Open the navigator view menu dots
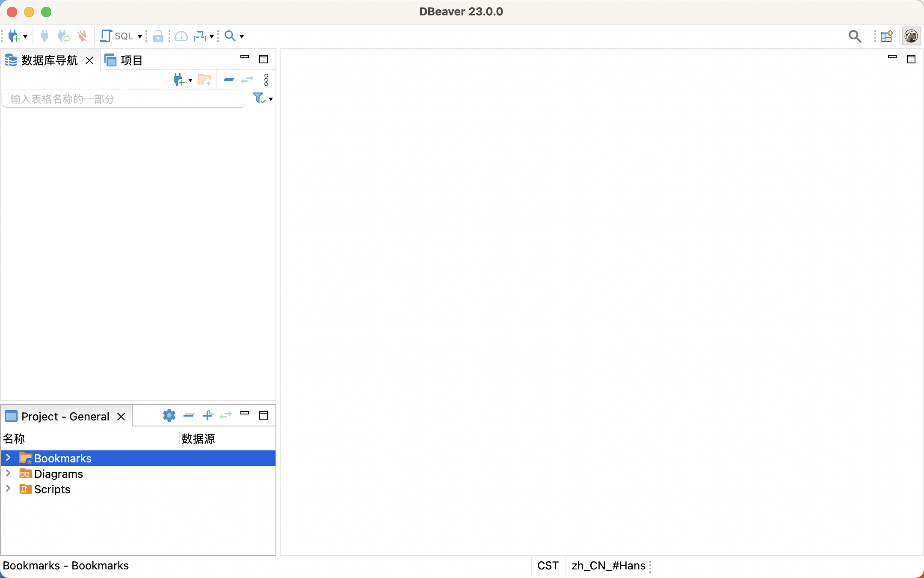924x578 pixels. 266,80
